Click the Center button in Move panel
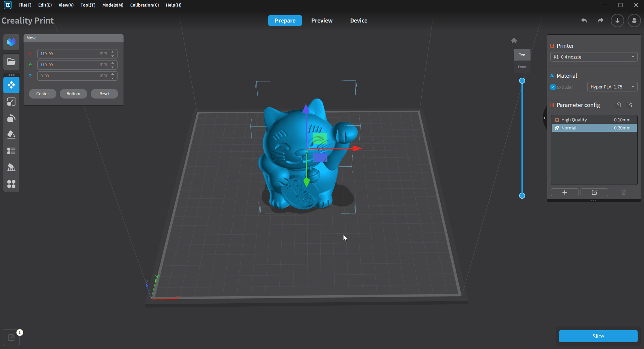 [x=42, y=94]
